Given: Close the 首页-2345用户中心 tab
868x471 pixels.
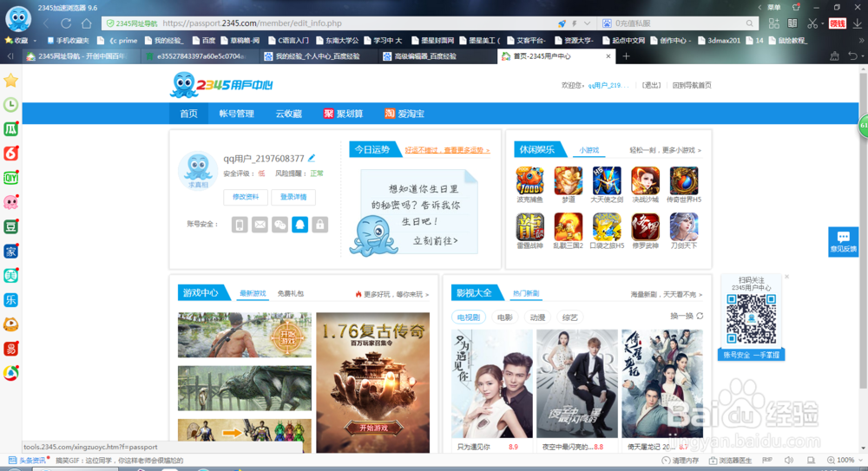Looking at the screenshot, I should pyautogui.click(x=608, y=56).
